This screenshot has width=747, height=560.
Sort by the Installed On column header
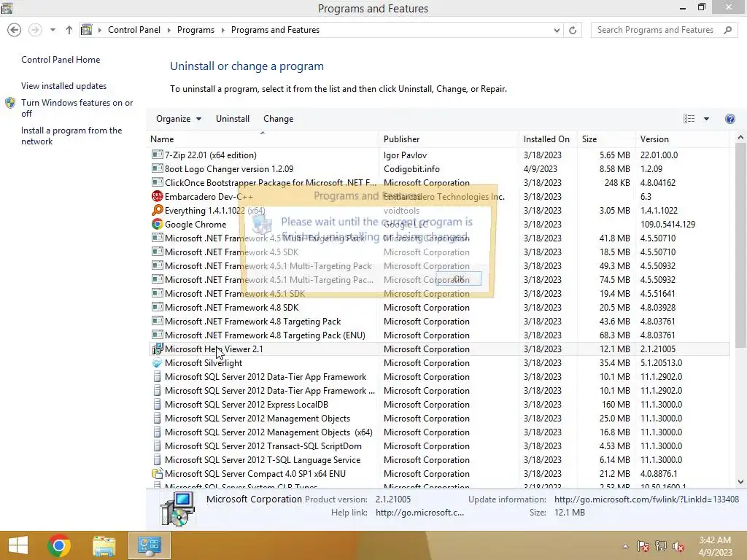click(548, 139)
